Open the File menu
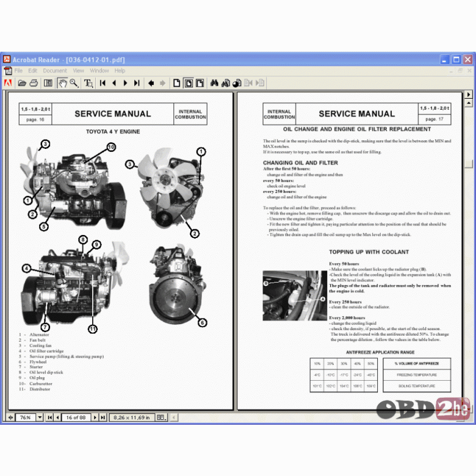The height and width of the screenshot is (476, 476). click(x=18, y=71)
